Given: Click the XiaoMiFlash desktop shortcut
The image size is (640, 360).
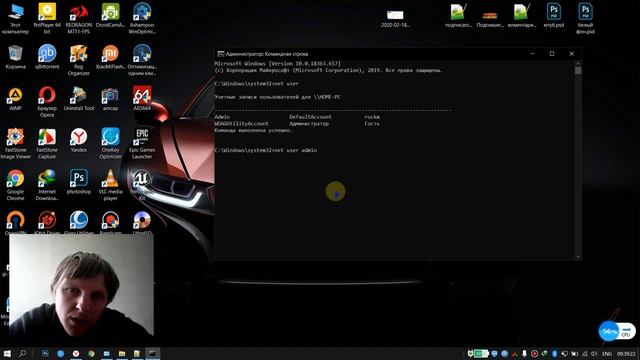Looking at the screenshot, I should (110, 57).
